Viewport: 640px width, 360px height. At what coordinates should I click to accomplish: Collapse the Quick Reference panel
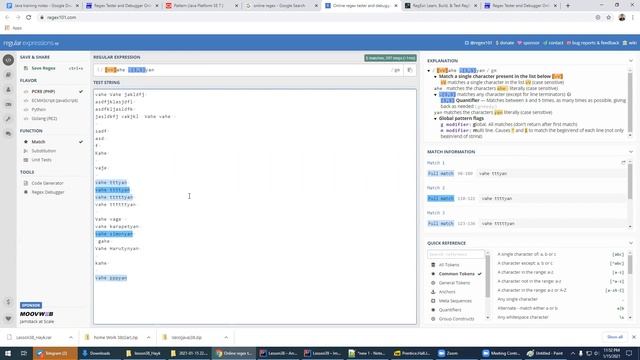pos(631,243)
